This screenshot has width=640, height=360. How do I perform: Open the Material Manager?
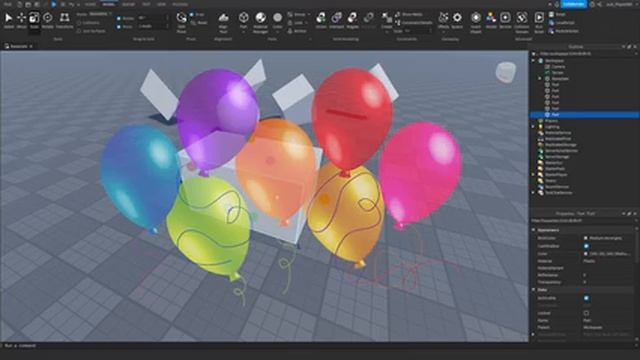click(x=260, y=22)
